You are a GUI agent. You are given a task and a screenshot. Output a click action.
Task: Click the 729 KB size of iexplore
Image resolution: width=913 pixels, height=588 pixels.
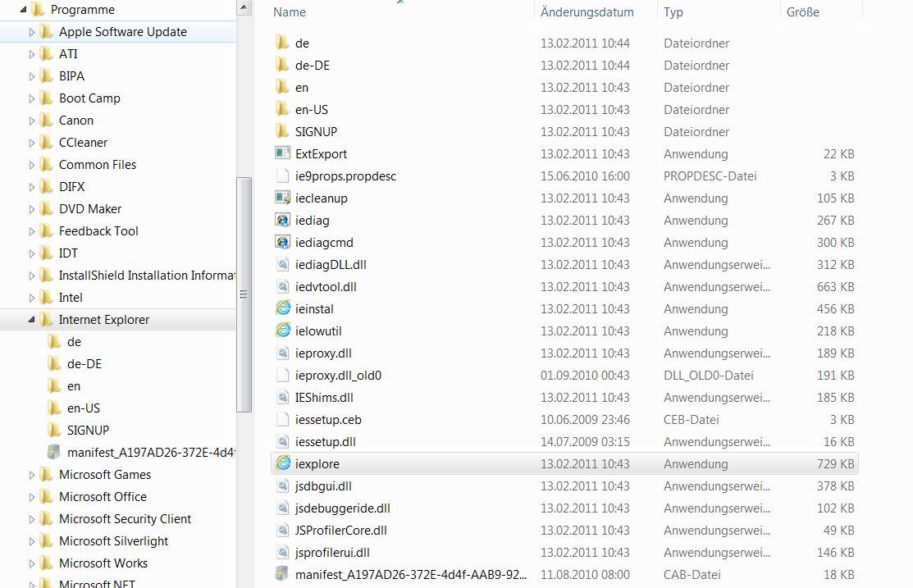pyautogui.click(x=835, y=464)
